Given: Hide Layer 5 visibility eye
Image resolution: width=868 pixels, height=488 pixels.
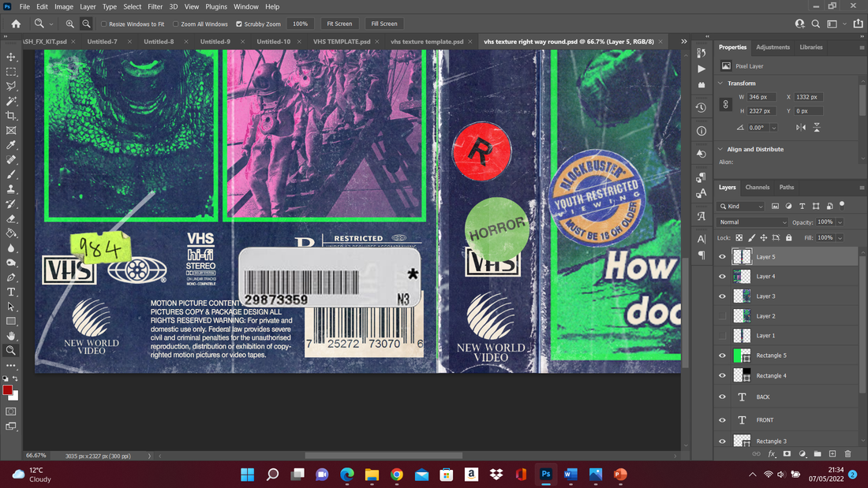Looking at the screenshot, I should pos(722,257).
